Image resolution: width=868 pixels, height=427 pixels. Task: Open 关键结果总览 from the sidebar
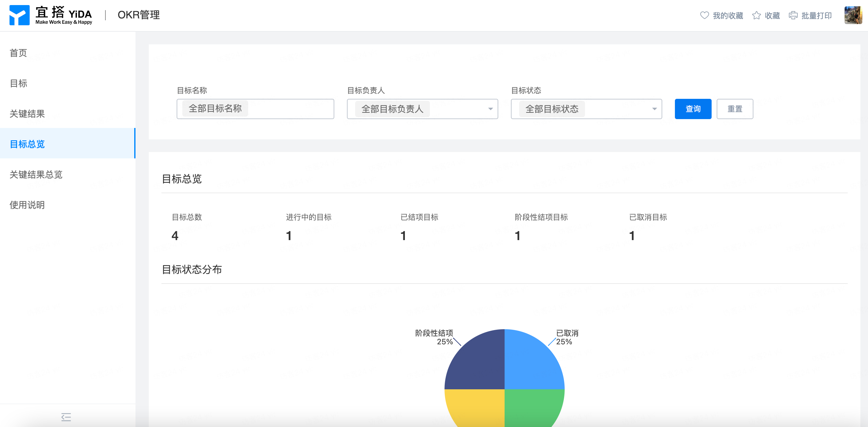point(36,174)
